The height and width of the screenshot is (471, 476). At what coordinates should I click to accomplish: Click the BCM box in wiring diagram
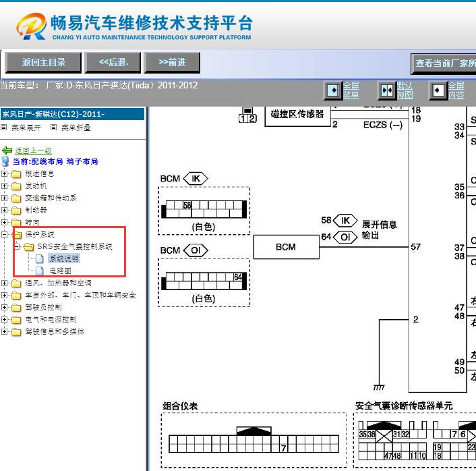tap(287, 247)
